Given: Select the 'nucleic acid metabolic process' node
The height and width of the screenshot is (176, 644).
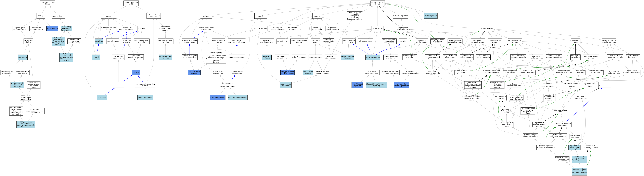Looking at the screenshot, I should click(x=514, y=85).
